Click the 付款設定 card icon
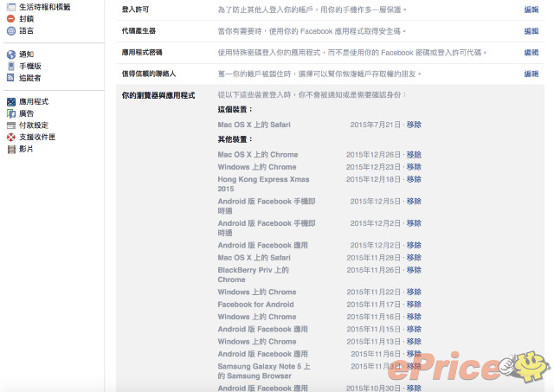 coord(11,125)
